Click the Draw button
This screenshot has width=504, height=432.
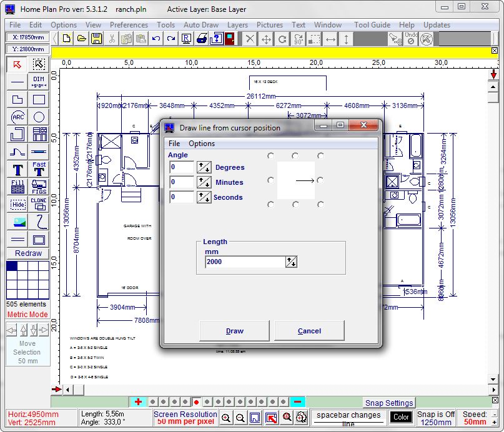tap(234, 331)
